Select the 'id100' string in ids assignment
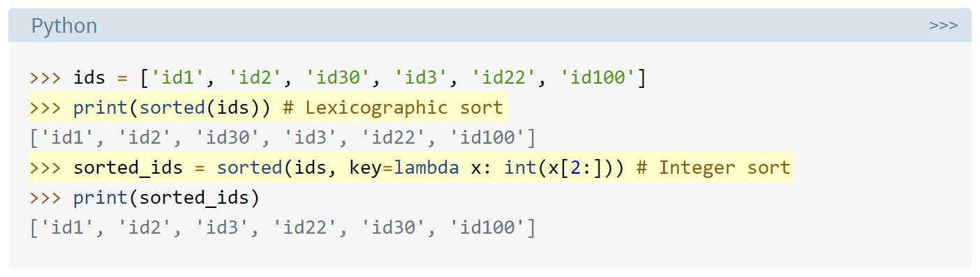Viewport: 980px width, 277px height. (x=599, y=77)
